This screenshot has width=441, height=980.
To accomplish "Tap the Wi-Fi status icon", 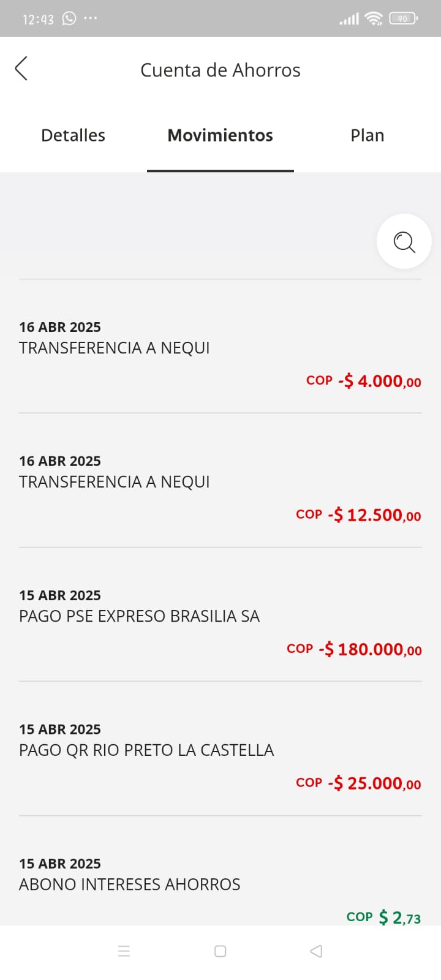I will pyautogui.click(x=373, y=18).
